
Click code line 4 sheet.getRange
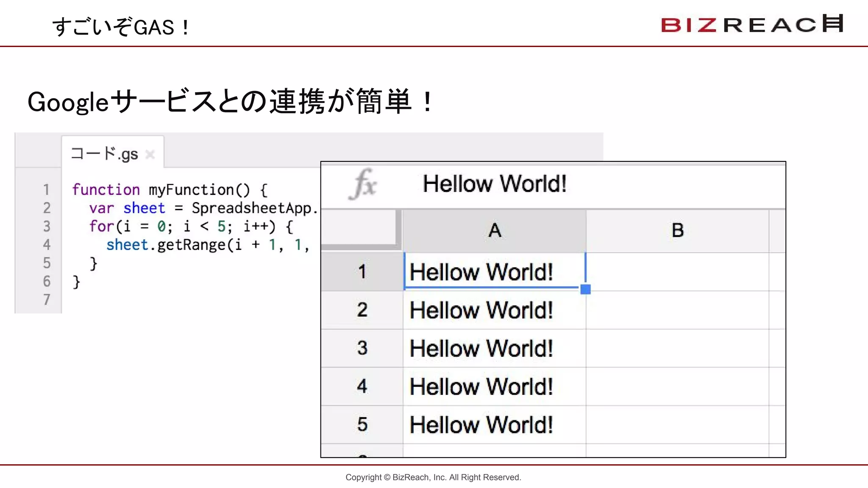coord(208,245)
